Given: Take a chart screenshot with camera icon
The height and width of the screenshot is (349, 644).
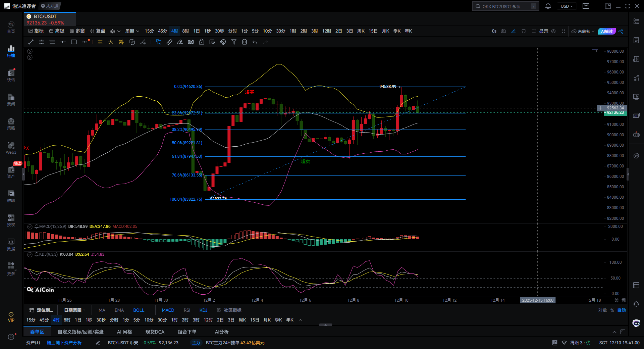Looking at the screenshot, I should 503,31.
